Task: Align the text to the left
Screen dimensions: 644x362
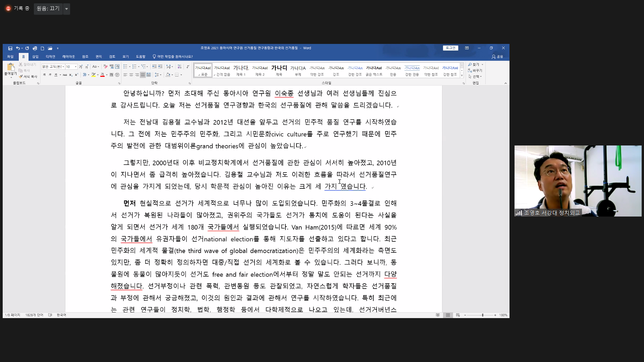Action: 125,75
